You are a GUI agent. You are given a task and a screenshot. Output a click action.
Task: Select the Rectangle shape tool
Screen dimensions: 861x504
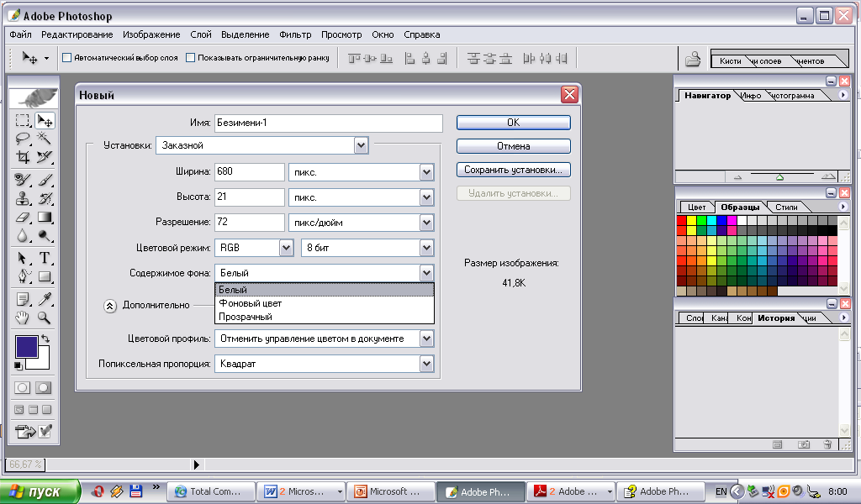[45, 276]
